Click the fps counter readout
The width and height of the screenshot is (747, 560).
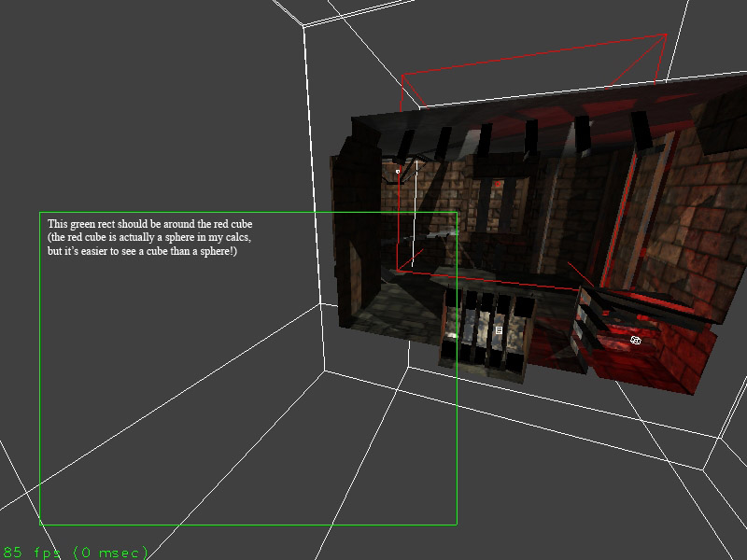(x=76, y=553)
